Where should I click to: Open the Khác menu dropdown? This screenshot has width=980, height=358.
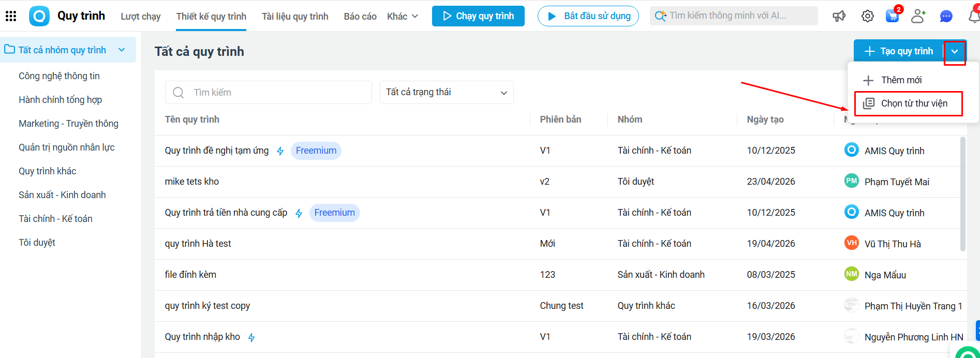pyautogui.click(x=403, y=16)
